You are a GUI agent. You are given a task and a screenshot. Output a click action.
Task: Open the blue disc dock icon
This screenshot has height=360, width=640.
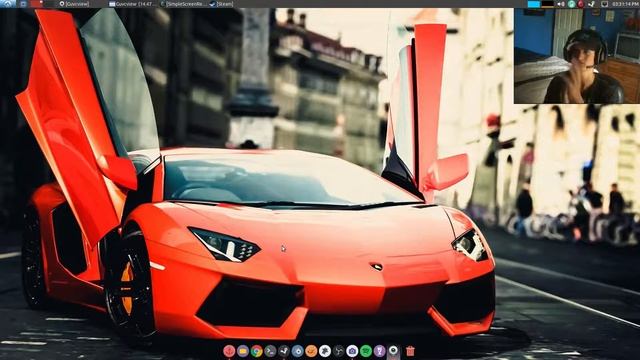297,351
